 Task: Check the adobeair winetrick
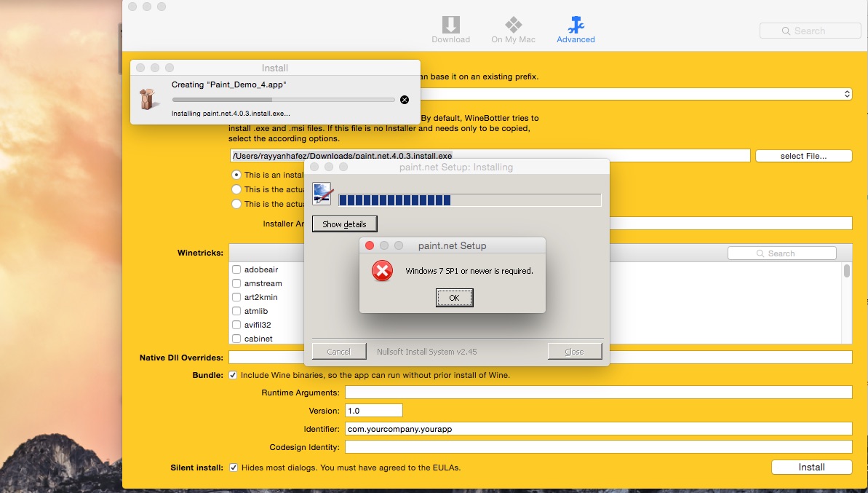click(x=236, y=269)
